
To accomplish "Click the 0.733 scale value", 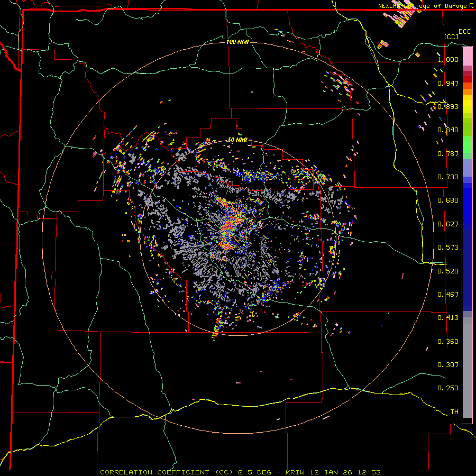I will coord(448,177).
